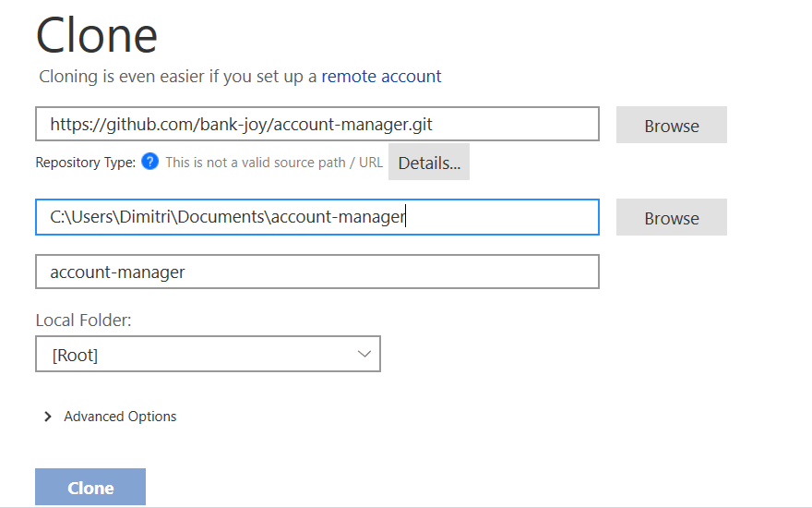Browse for the source repository path
Image resolution: width=812 pixels, height=508 pixels.
(671, 126)
